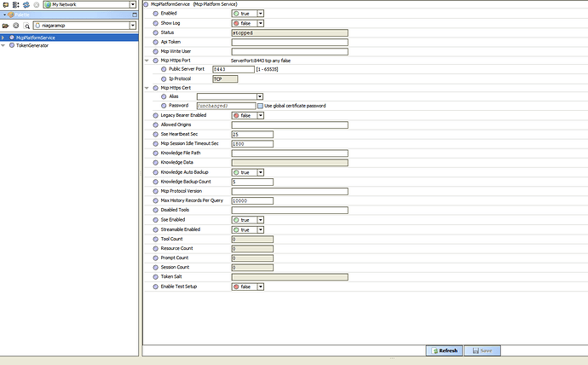Open the Enable Test Setup dropdown

261,287
